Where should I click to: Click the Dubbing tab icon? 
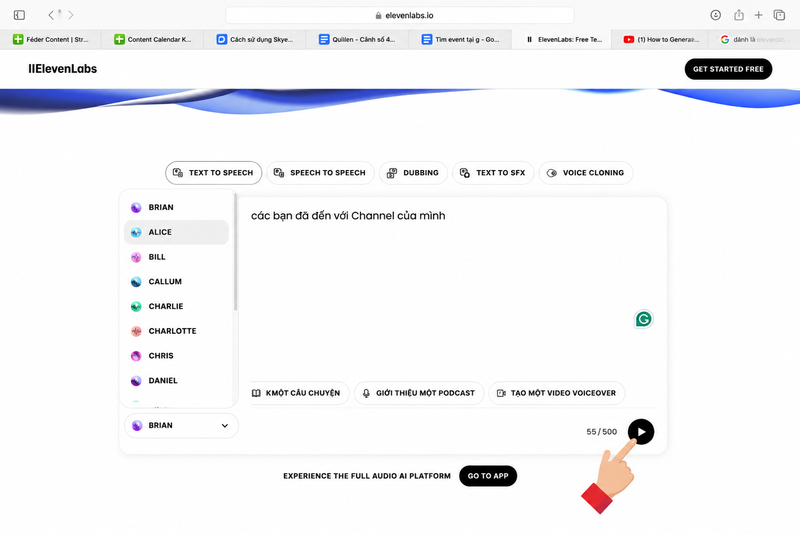392,173
